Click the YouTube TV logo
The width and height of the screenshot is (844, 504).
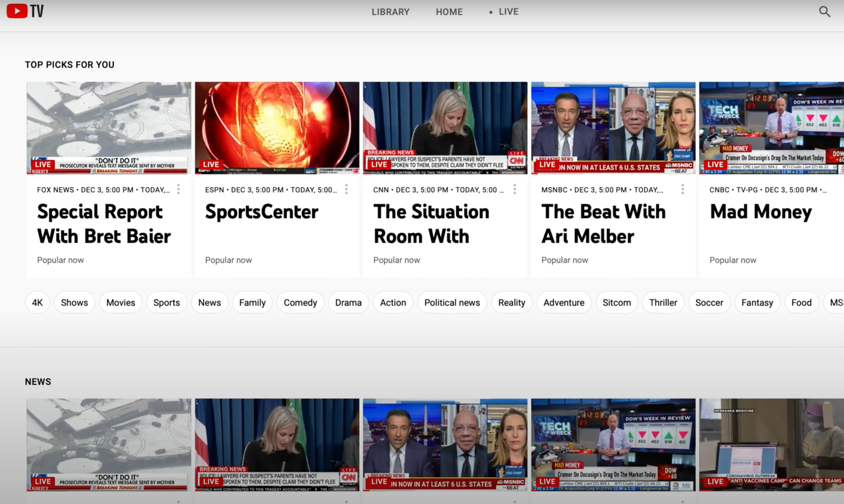25,11
